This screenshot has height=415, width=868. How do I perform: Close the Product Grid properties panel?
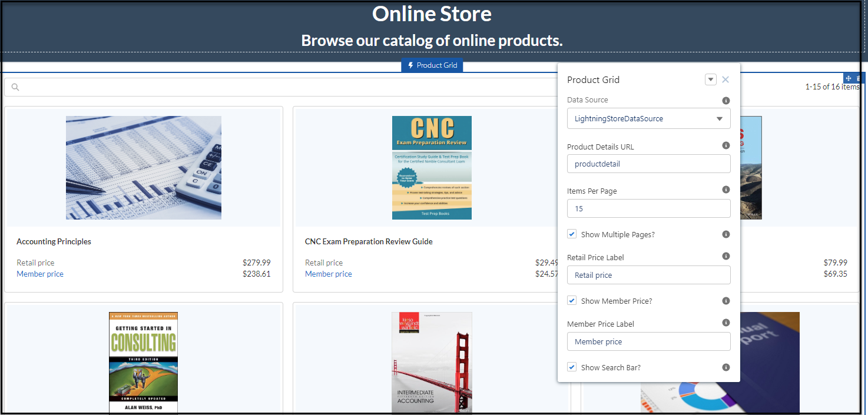point(725,79)
